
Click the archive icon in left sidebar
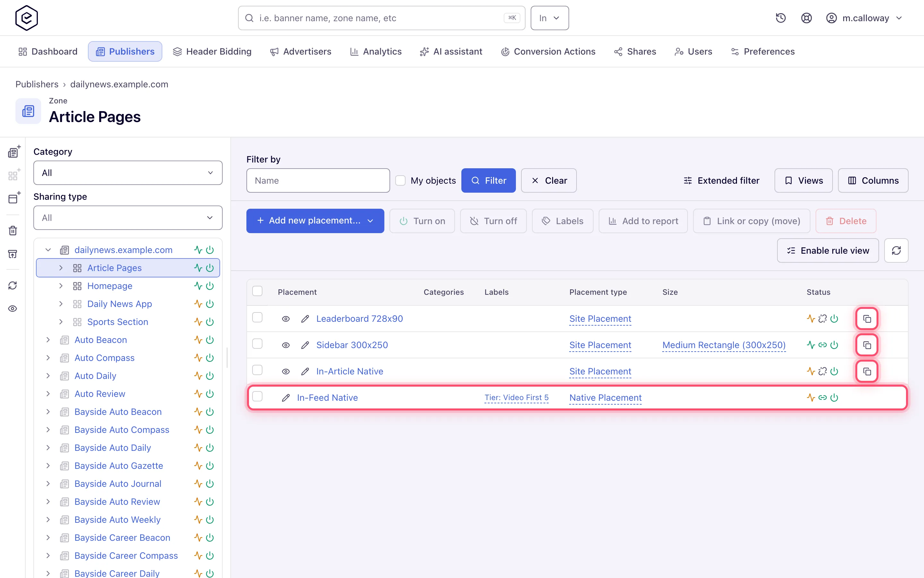pyautogui.click(x=13, y=254)
